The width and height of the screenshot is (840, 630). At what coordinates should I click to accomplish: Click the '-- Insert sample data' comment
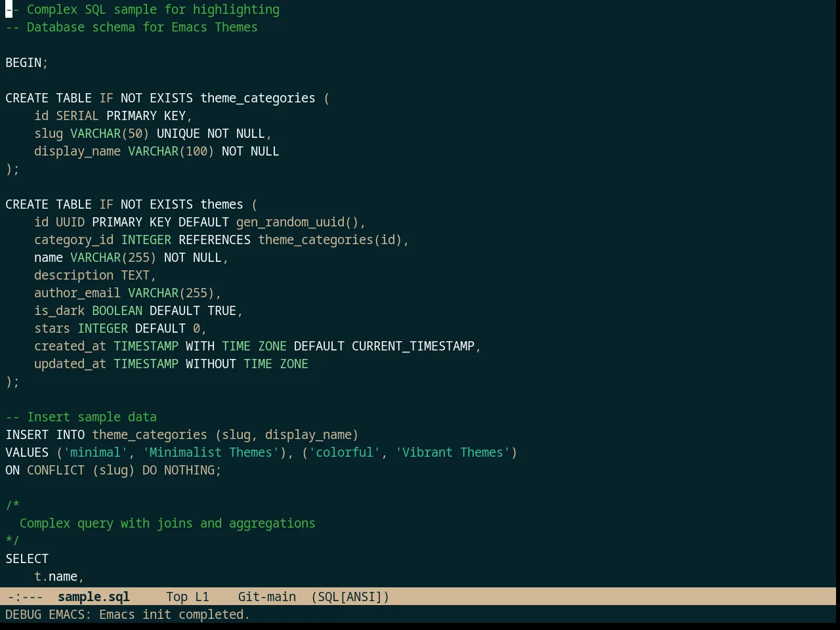(81, 417)
